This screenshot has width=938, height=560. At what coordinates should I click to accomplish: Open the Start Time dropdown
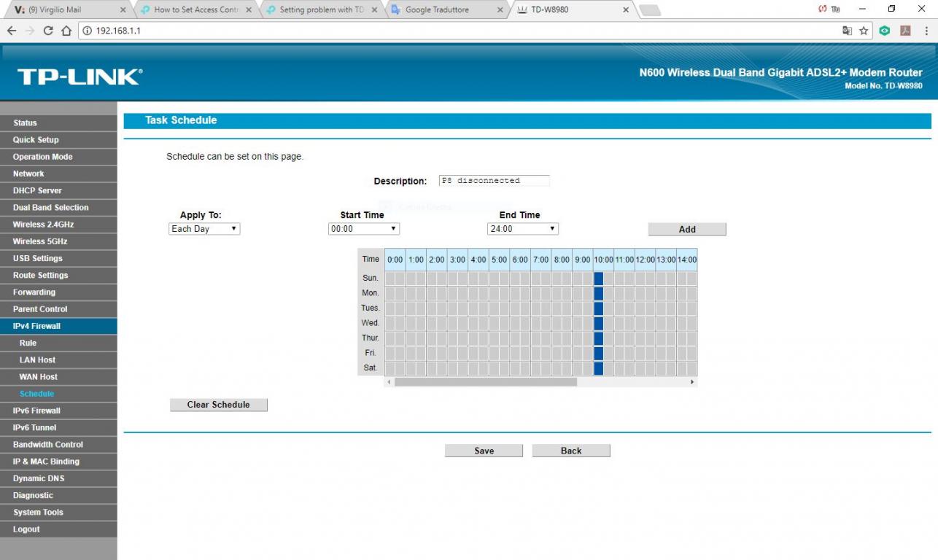point(364,229)
